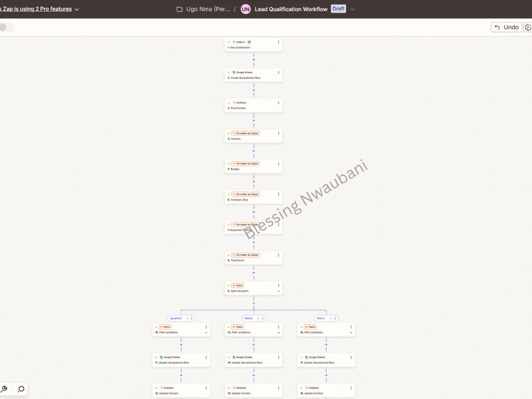Open the Path C dropdown arrow
Image resolution: width=532 pixels, height=399 pixels.
331,318
